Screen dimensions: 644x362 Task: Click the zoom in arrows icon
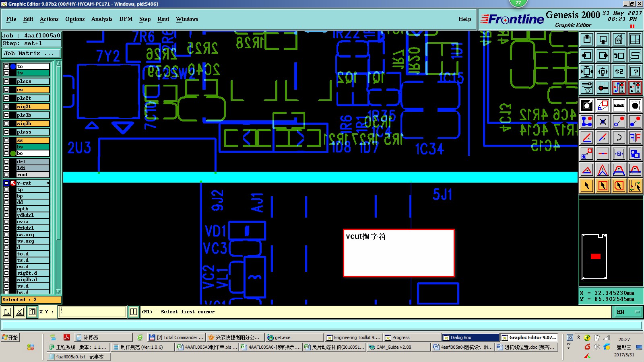click(x=587, y=72)
